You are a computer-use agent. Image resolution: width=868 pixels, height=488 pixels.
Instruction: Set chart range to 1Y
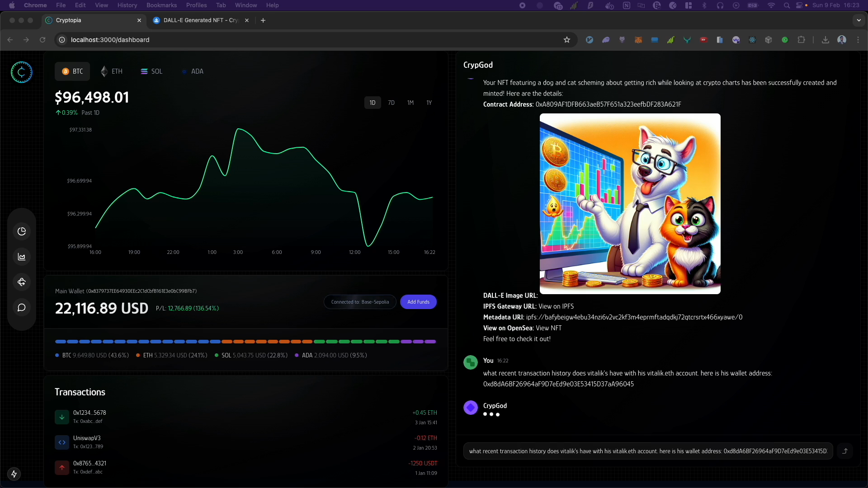(x=429, y=103)
